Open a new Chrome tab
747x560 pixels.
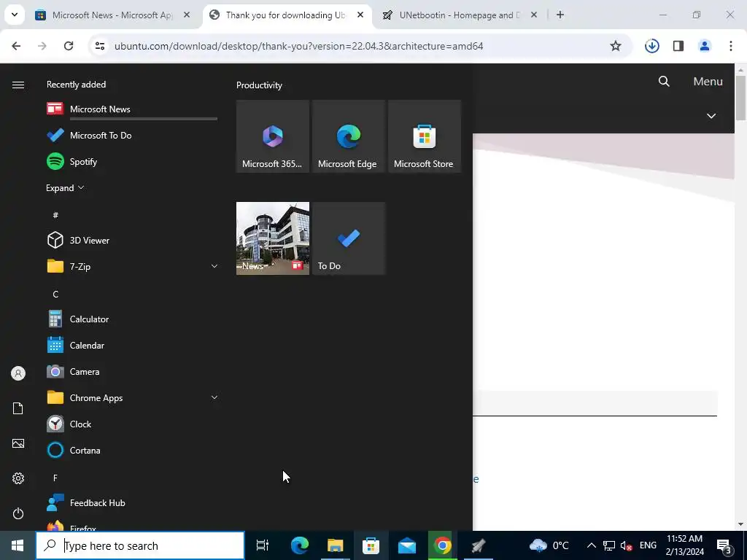coord(560,15)
